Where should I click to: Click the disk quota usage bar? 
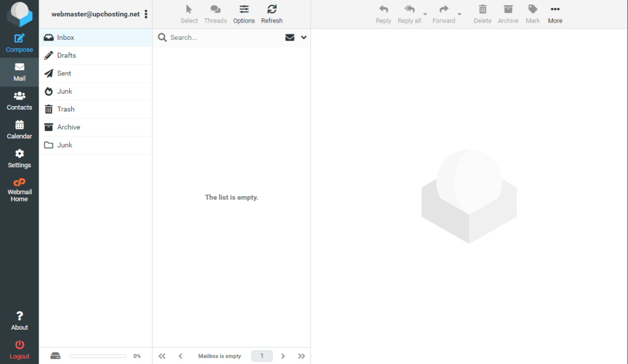point(98,356)
